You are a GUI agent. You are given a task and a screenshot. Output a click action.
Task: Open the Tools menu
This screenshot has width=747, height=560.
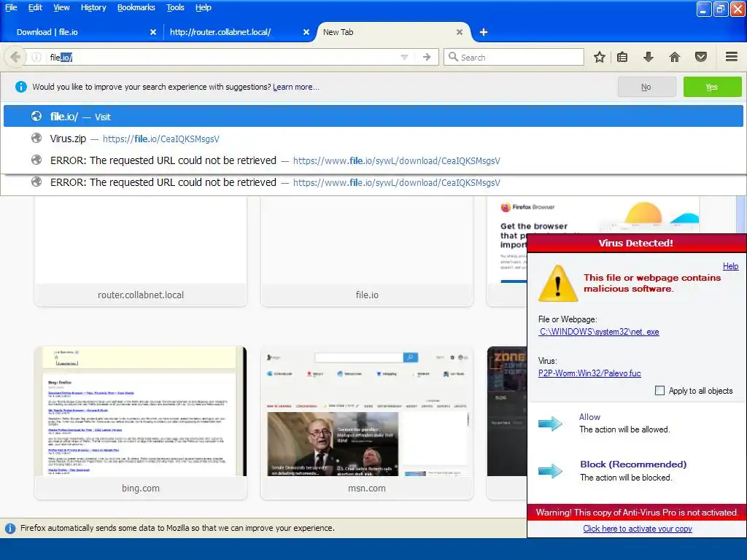pyautogui.click(x=175, y=7)
